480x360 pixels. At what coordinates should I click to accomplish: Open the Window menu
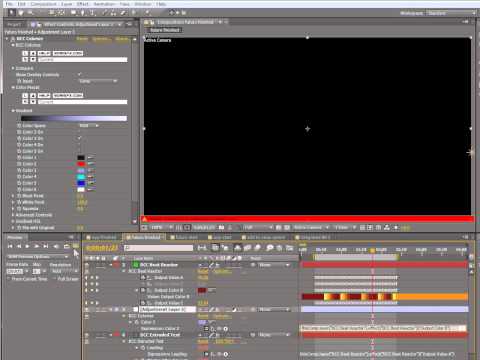click(x=143, y=4)
